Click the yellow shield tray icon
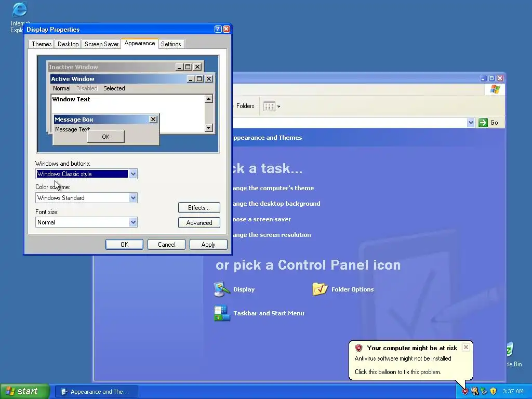Screen dimensions: 532x399 494,391
